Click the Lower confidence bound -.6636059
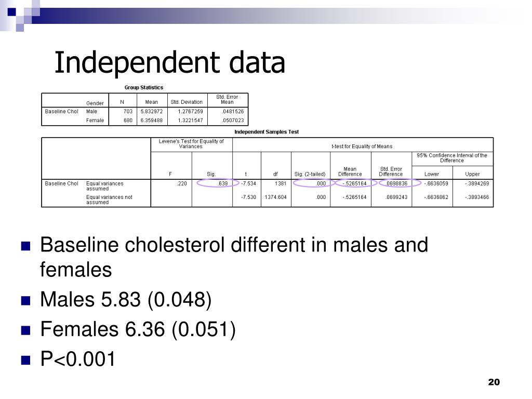 (436, 183)
